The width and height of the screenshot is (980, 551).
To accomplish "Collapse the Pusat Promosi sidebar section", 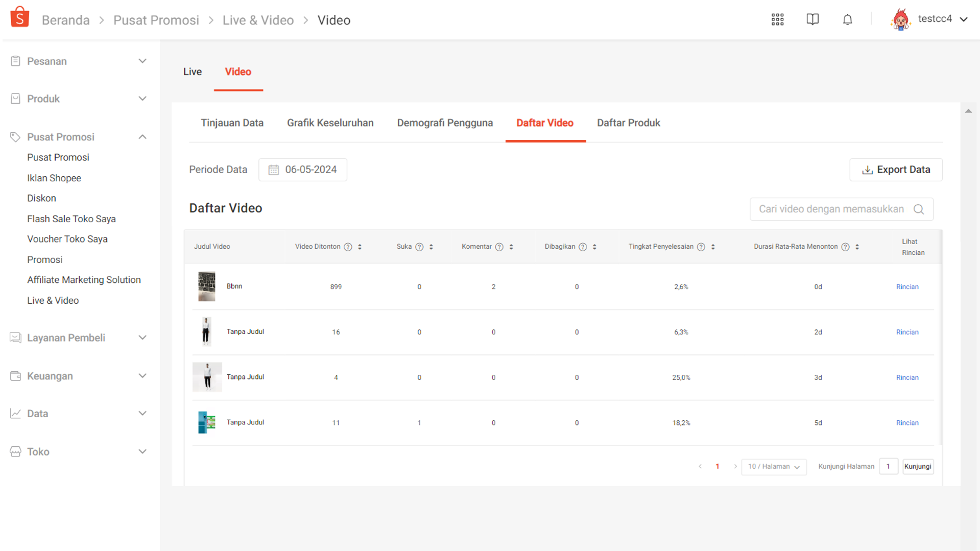I will (142, 136).
